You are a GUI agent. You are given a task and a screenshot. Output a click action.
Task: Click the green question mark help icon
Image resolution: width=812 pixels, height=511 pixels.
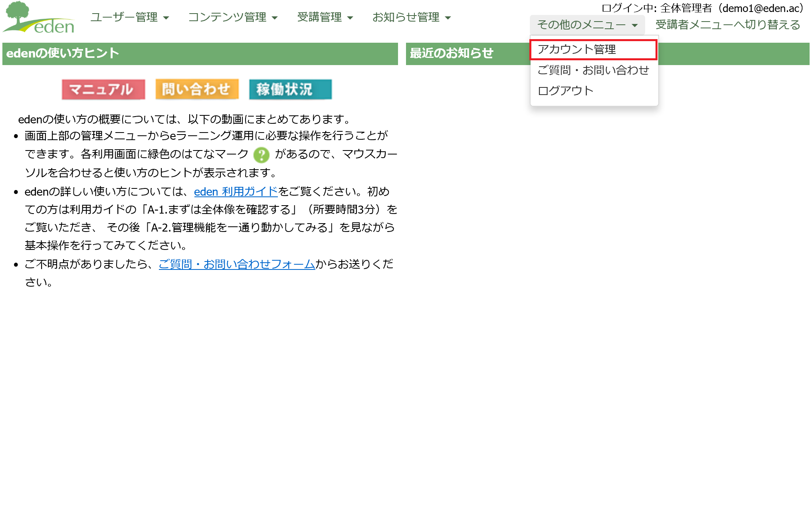pos(261,155)
